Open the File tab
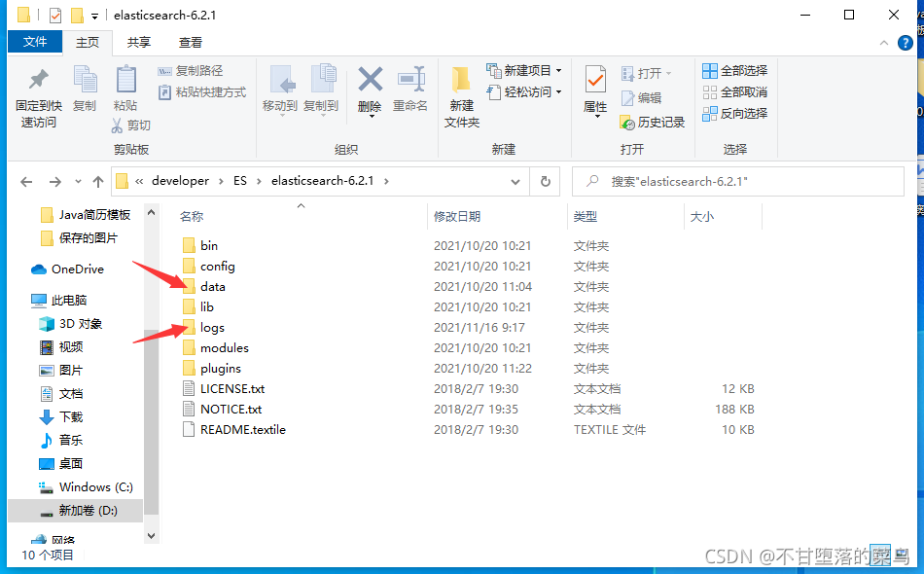The width and height of the screenshot is (924, 574). (x=35, y=42)
